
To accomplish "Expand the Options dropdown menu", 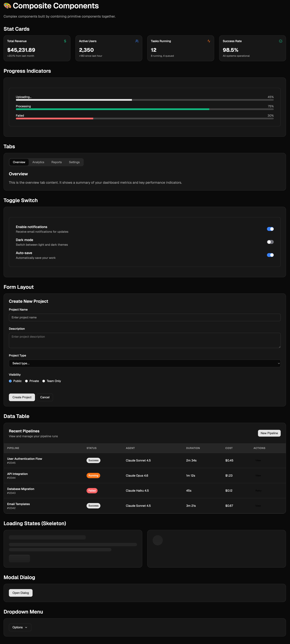I will [20, 627].
